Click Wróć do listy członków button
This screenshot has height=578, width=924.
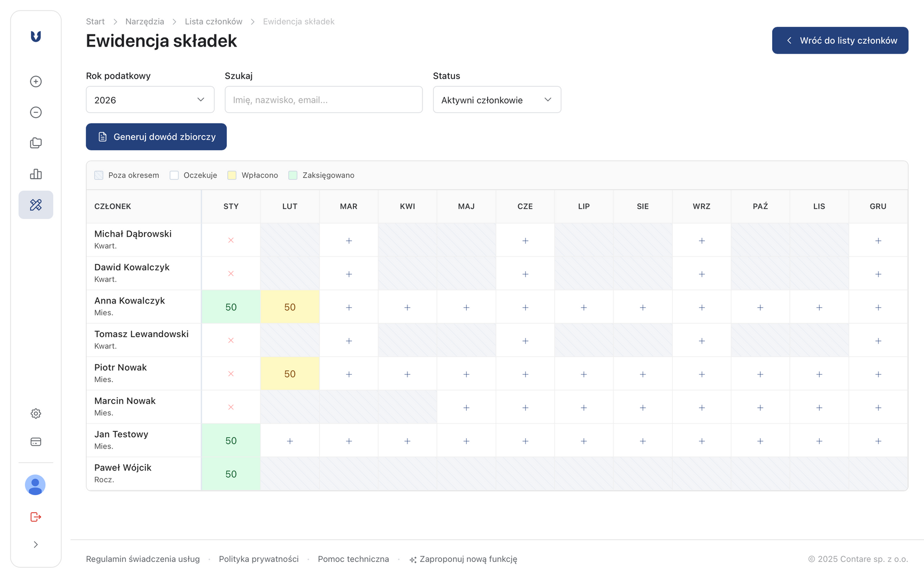(840, 41)
